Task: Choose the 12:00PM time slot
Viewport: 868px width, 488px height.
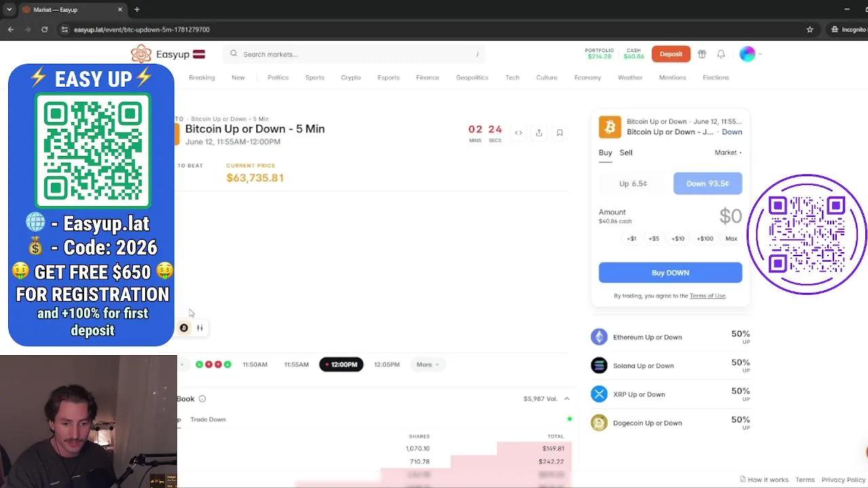Action: point(341,365)
